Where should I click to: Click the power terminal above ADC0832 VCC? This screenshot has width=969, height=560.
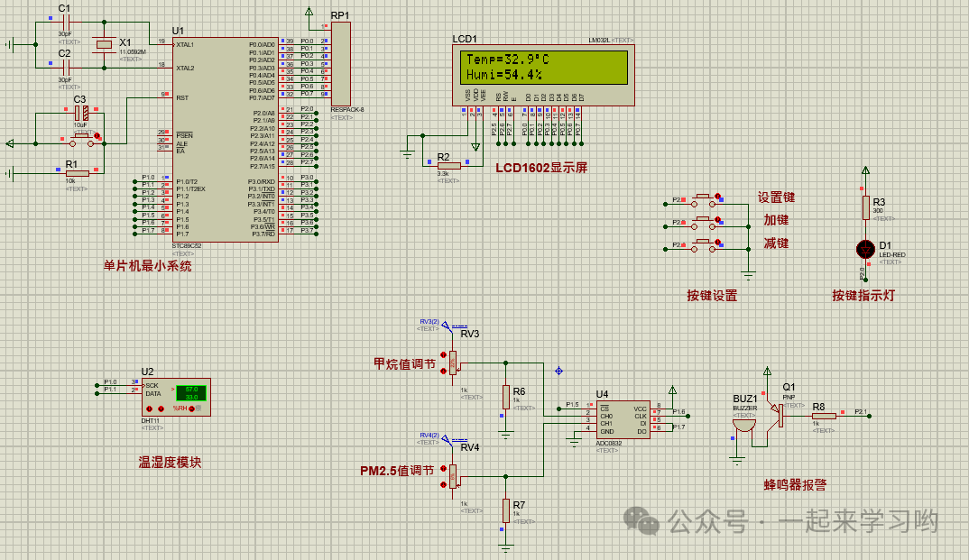tap(672, 390)
